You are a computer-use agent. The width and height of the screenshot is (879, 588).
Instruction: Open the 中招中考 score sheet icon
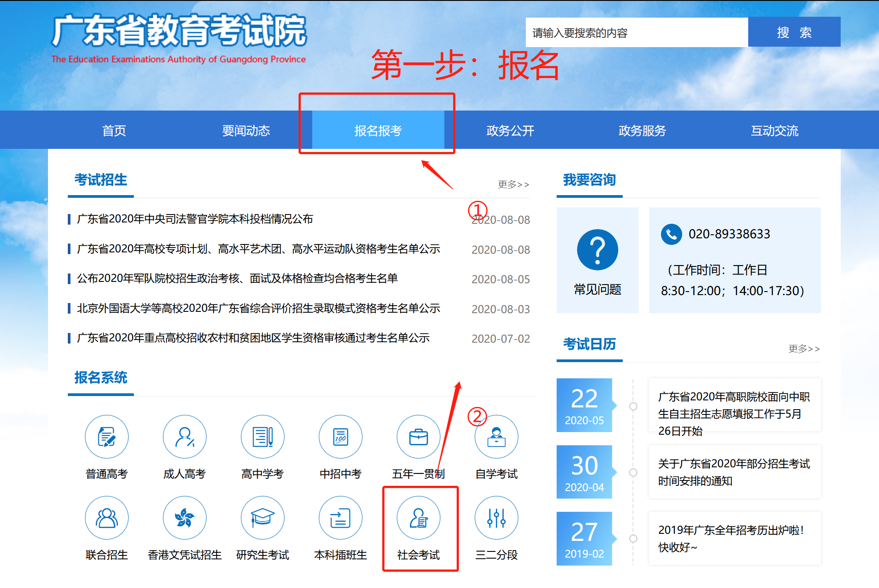pyautogui.click(x=340, y=437)
